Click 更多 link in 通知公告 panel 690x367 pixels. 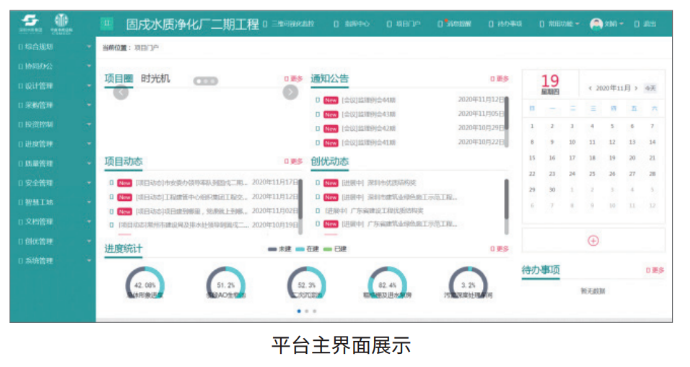tap(499, 79)
